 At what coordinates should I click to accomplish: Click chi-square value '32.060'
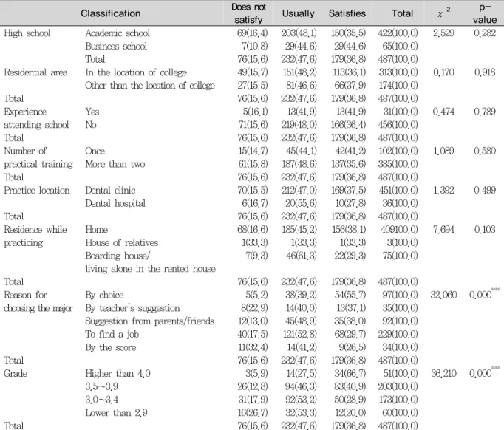443,295
